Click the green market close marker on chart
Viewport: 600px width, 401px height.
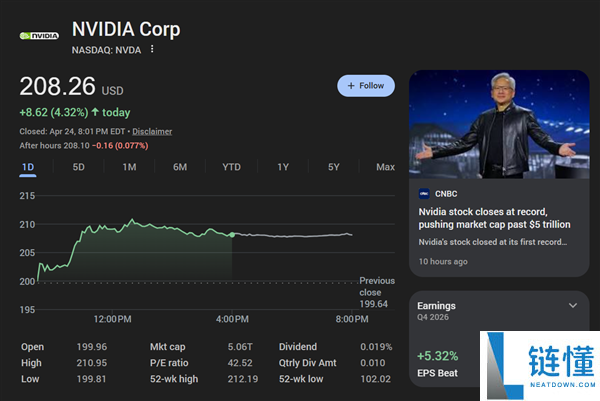(232, 235)
